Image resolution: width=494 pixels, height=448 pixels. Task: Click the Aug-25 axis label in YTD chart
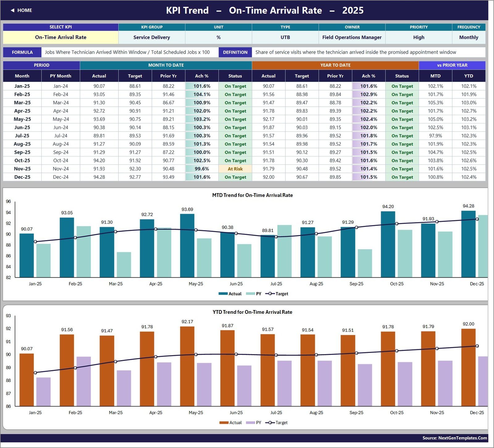coord(316,413)
